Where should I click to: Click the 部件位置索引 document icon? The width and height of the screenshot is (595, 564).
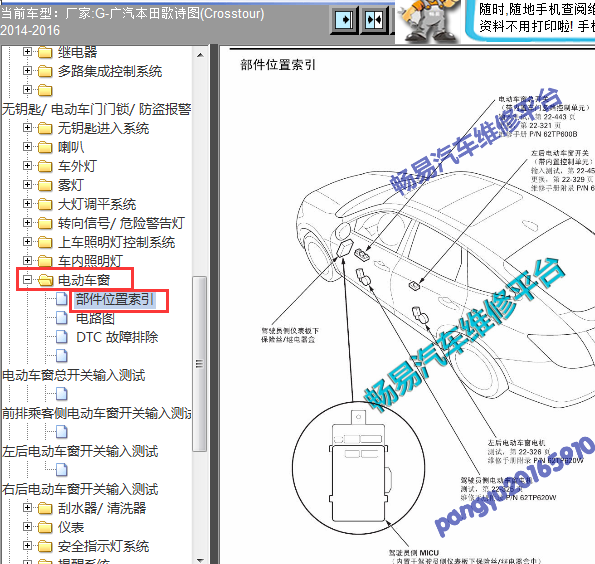tap(62, 299)
